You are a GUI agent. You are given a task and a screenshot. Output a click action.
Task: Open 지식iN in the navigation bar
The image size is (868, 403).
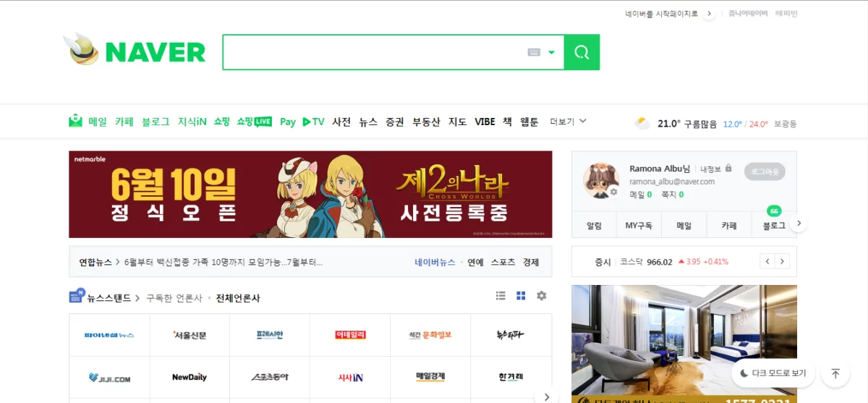coord(192,122)
